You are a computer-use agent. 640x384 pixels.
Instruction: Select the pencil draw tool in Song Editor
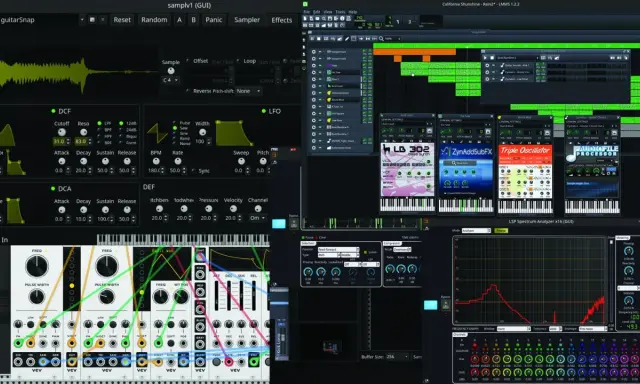click(347, 39)
